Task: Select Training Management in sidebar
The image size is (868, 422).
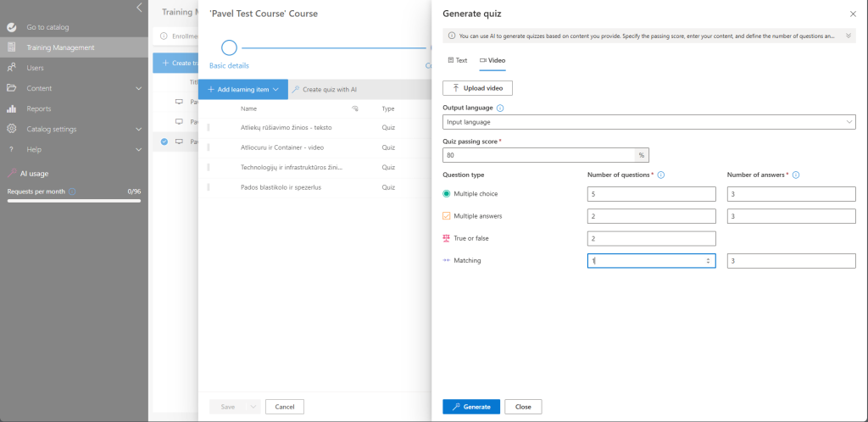Action: pos(75,47)
